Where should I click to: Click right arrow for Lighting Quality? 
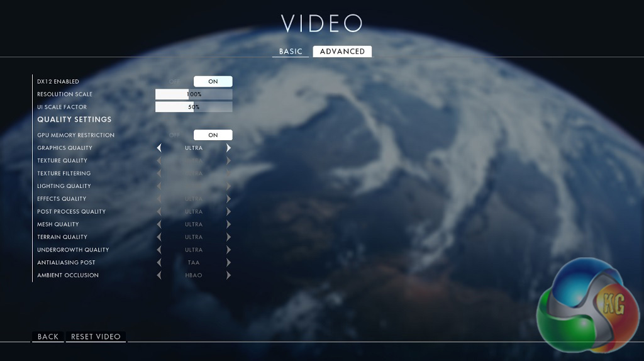point(229,186)
